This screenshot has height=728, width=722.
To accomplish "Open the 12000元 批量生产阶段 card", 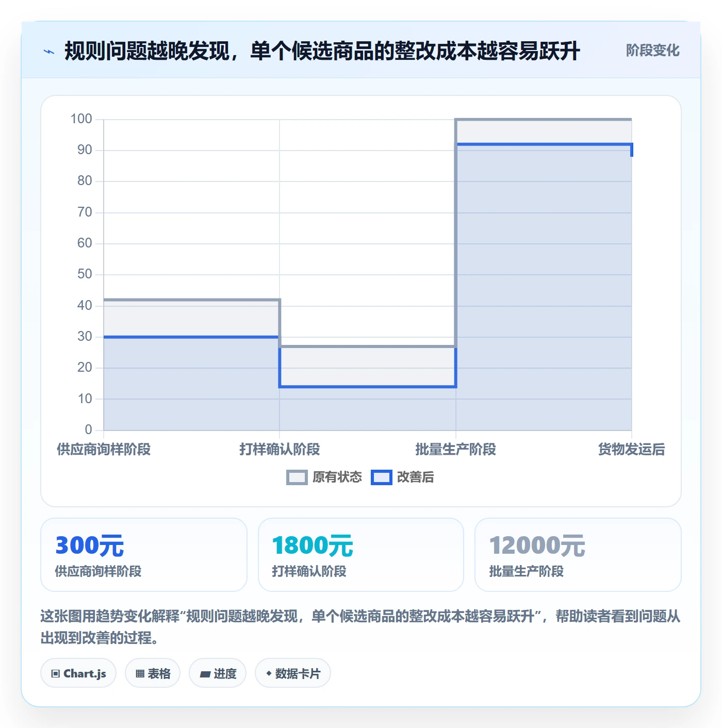I will pos(578,555).
